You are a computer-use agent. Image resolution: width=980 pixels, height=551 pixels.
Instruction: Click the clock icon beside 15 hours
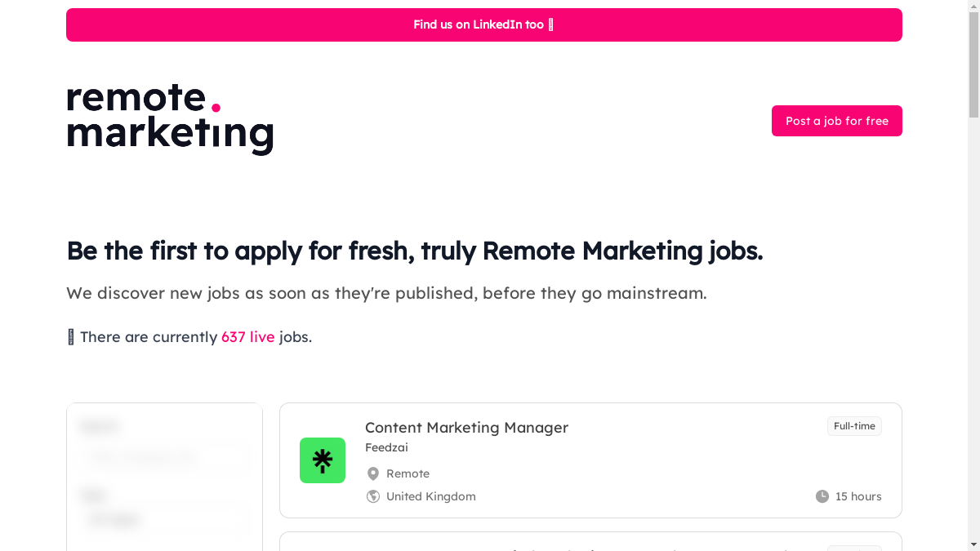[822, 496]
